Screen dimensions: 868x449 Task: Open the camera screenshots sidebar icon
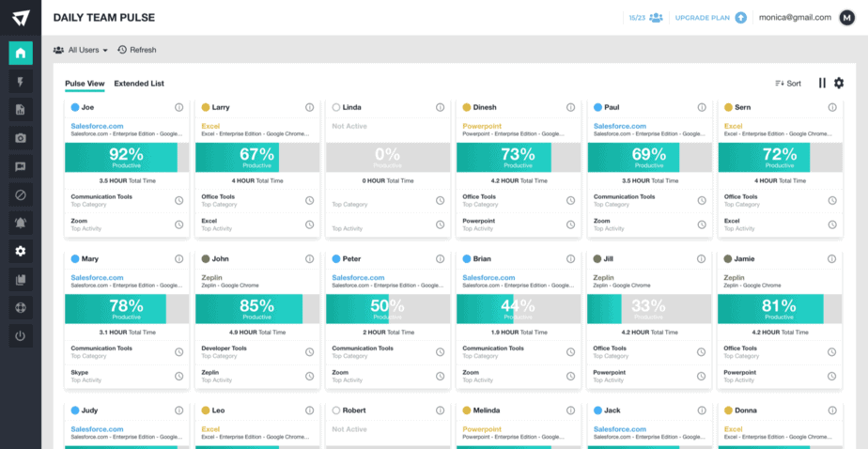(21, 138)
